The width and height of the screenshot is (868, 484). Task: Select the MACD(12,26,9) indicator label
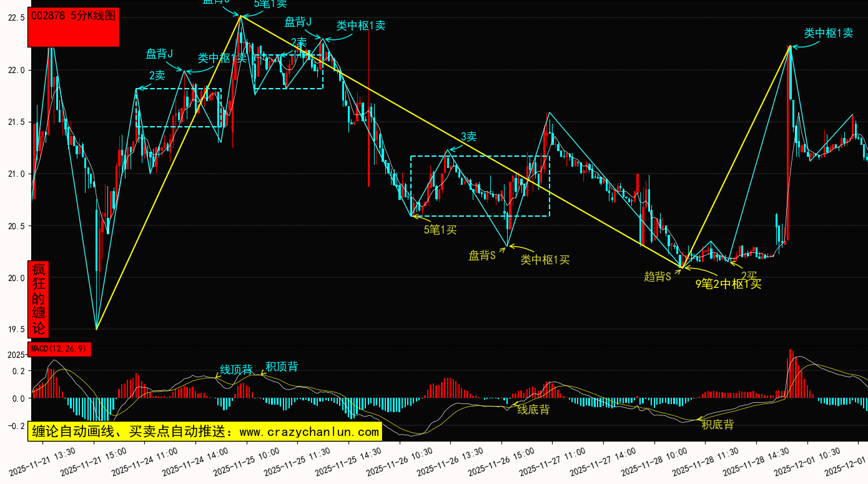tap(59, 348)
